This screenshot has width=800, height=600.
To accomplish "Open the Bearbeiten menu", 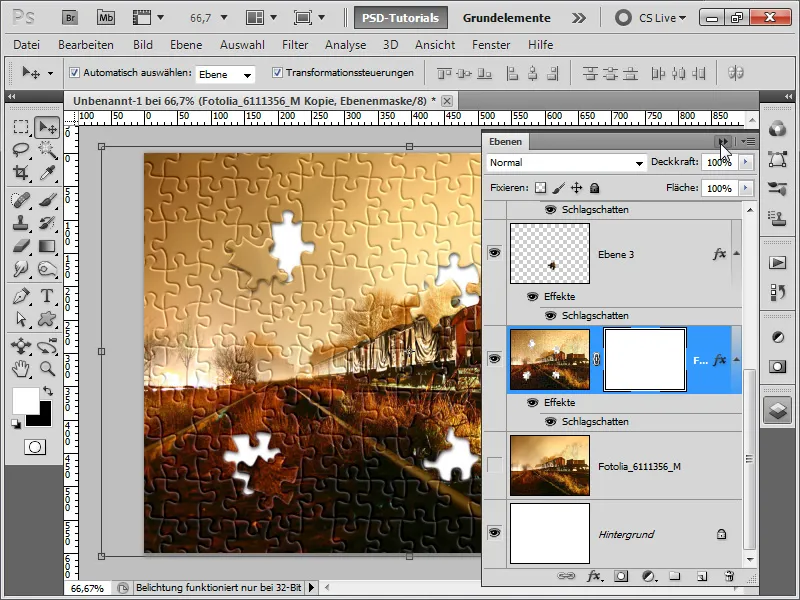I will (86, 45).
